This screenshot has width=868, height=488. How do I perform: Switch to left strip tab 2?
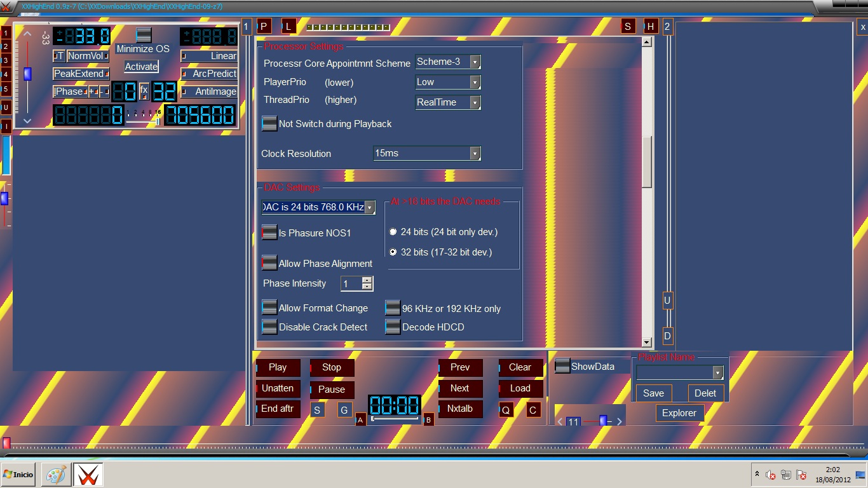coord(5,46)
